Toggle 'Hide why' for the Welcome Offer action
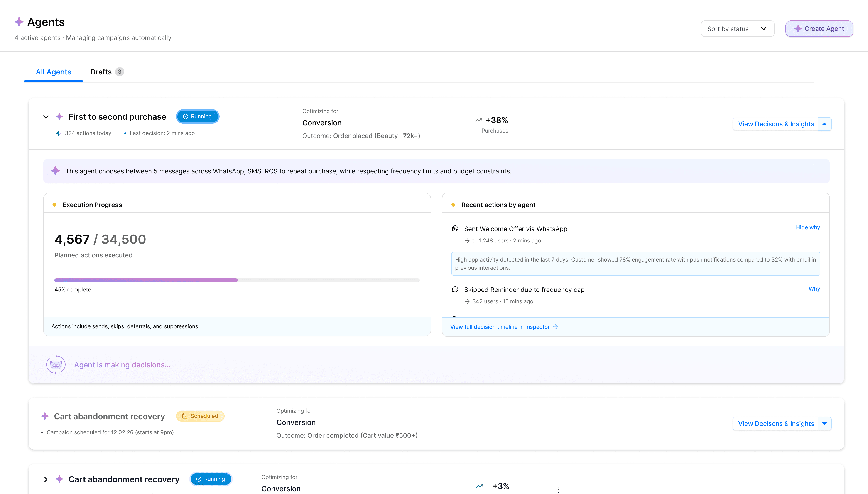Image resolution: width=868 pixels, height=494 pixels. 808,227
